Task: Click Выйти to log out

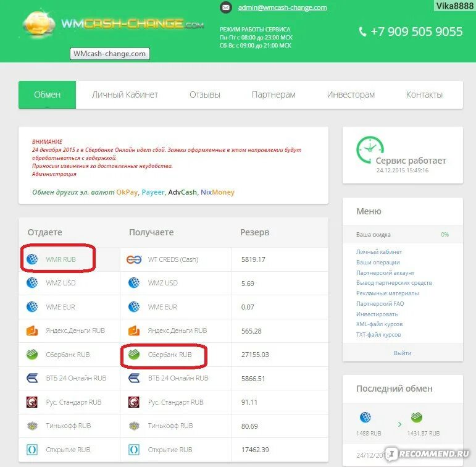Action: (x=403, y=353)
